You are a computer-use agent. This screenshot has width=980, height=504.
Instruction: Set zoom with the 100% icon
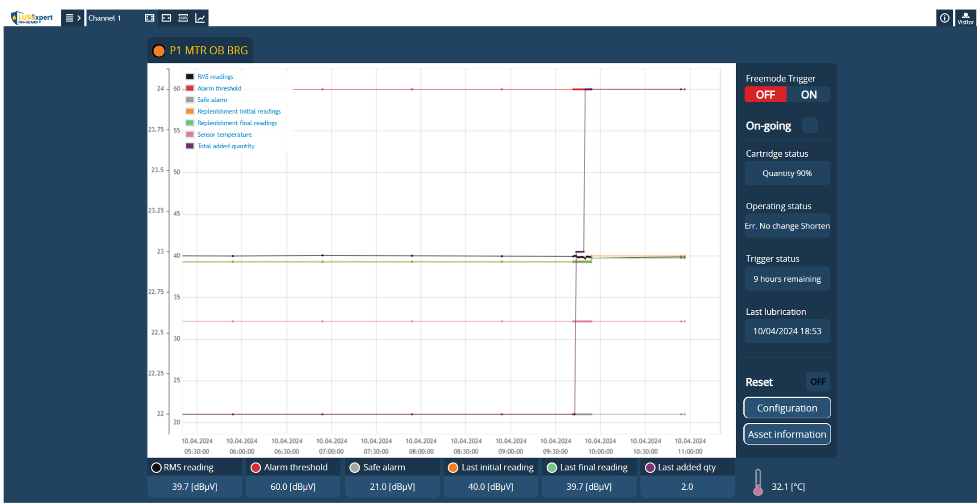coord(183,18)
